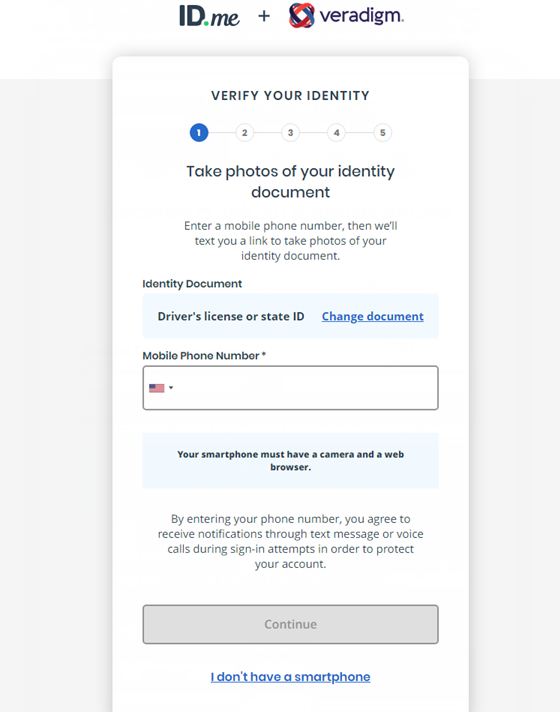Select step 5 circle in the progress bar
Screen dimensions: 560x712
[x=383, y=133]
